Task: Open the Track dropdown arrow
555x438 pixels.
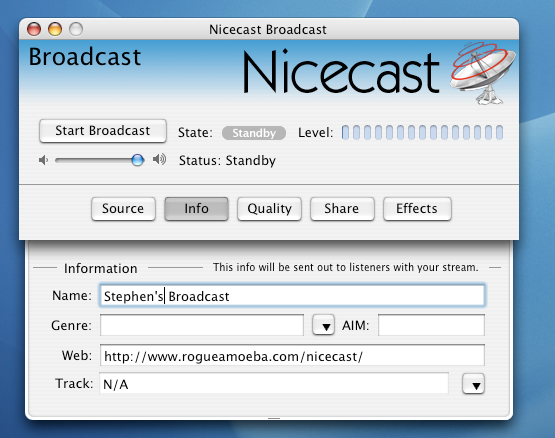Action: [473, 384]
